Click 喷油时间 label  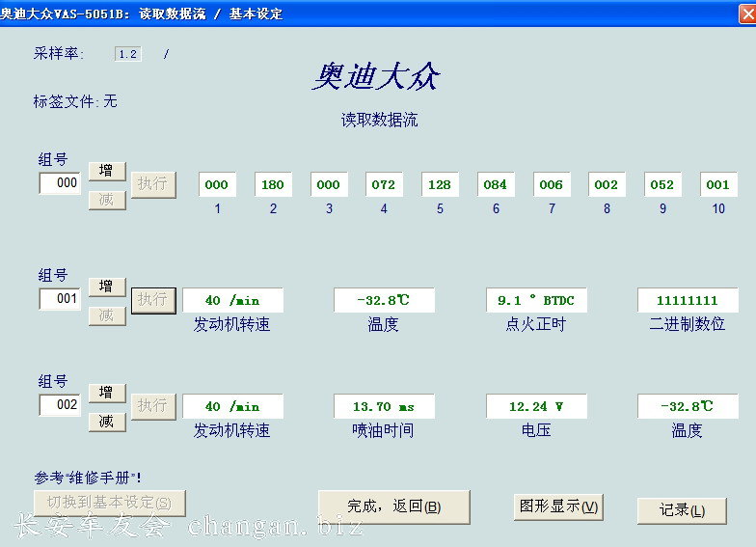pyautogui.click(x=384, y=430)
